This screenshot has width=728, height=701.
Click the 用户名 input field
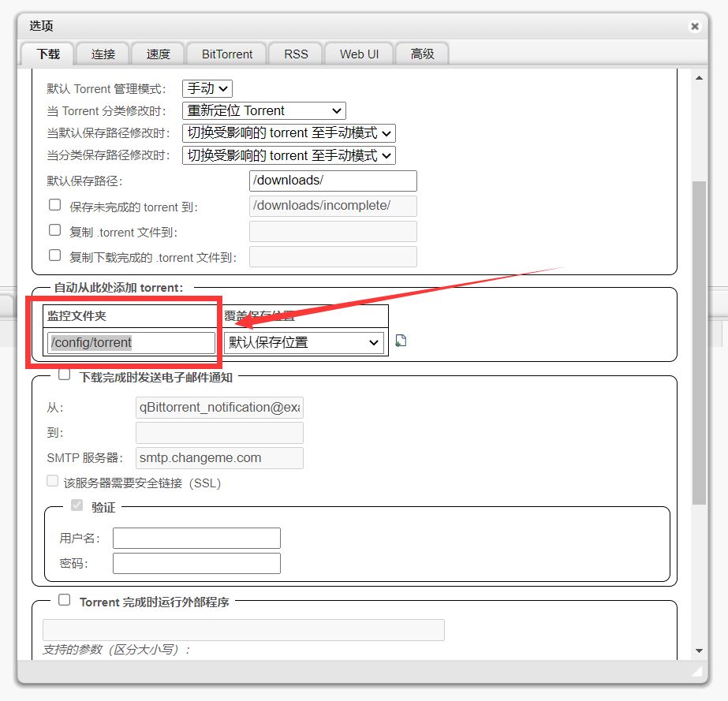(x=197, y=538)
